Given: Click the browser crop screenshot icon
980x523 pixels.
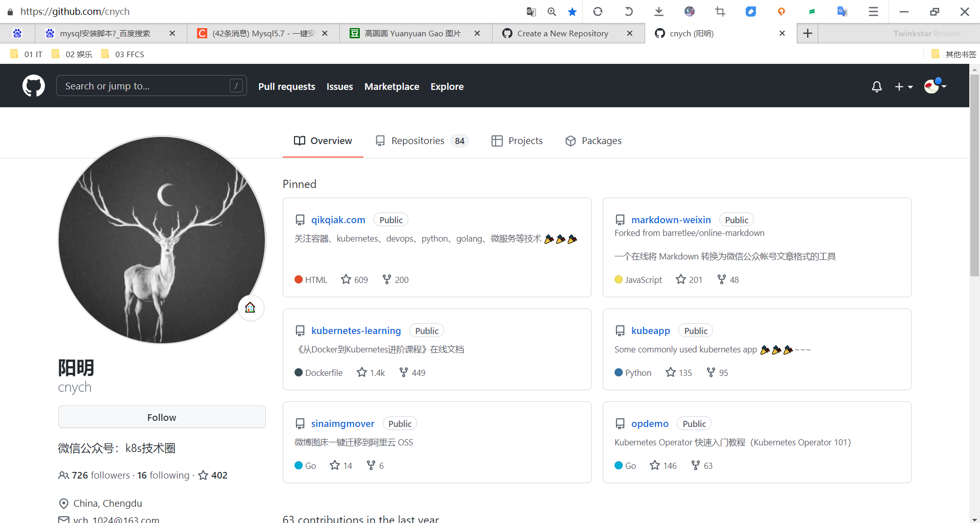Looking at the screenshot, I should click(x=720, y=11).
